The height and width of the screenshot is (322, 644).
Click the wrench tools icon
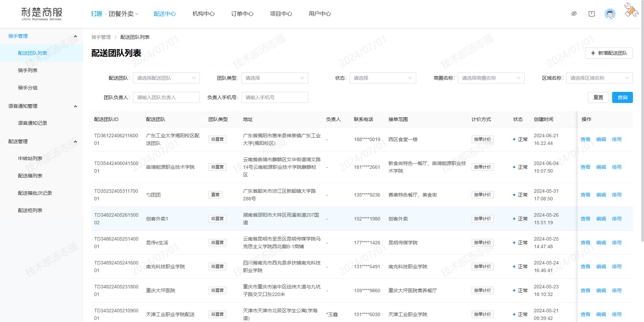coord(631,10)
